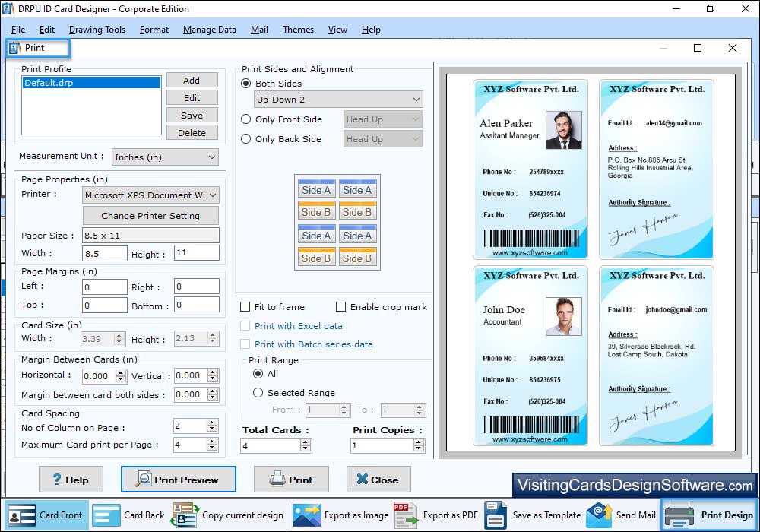Click Bottom page margin field

pos(197,304)
